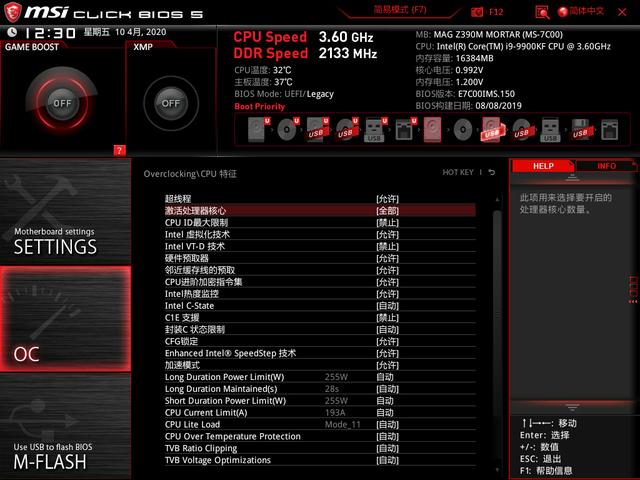
Task: Select the 邻近缓存线的预取 row label
Action: [x=200, y=270]
